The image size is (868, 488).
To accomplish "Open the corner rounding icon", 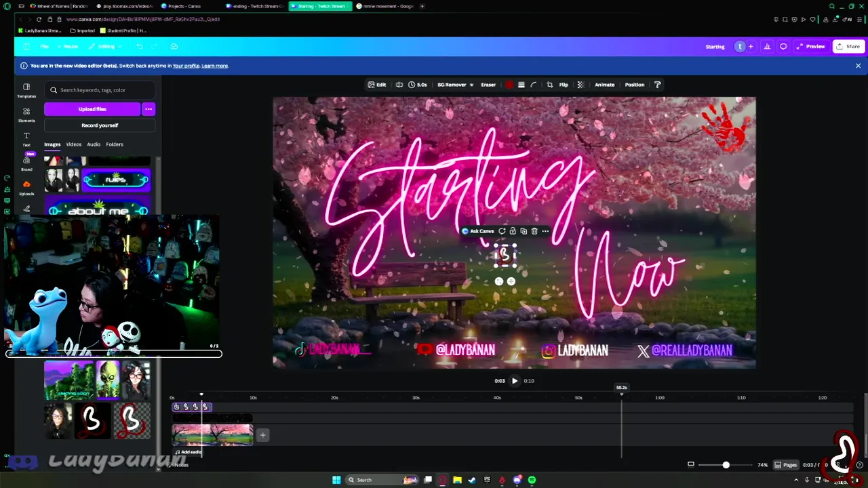I will click(x=533, y=85).
